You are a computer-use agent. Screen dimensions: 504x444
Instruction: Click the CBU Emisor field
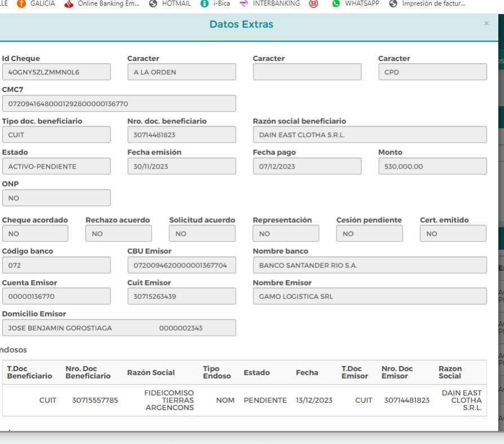(x=182, y=265)
